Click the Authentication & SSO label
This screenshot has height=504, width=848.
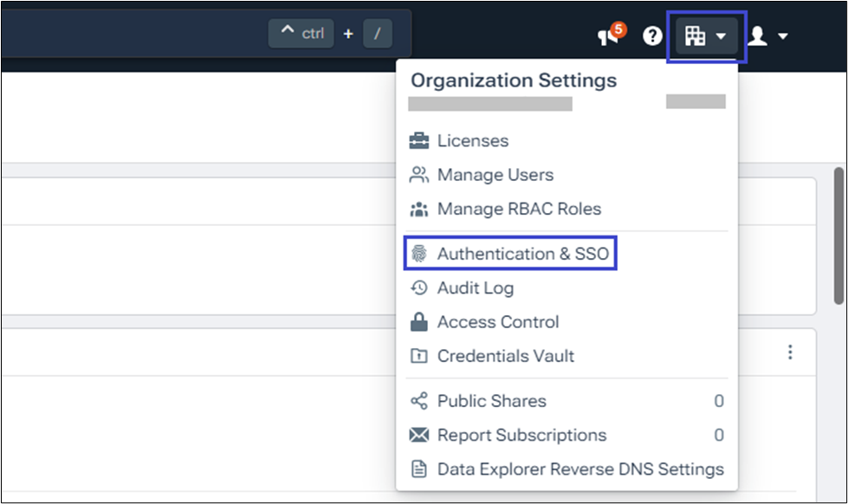pos(523,254)
